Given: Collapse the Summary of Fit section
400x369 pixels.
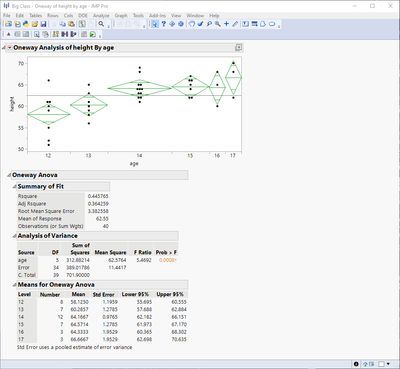Looking at the screenshot, I should coord(14,187).
